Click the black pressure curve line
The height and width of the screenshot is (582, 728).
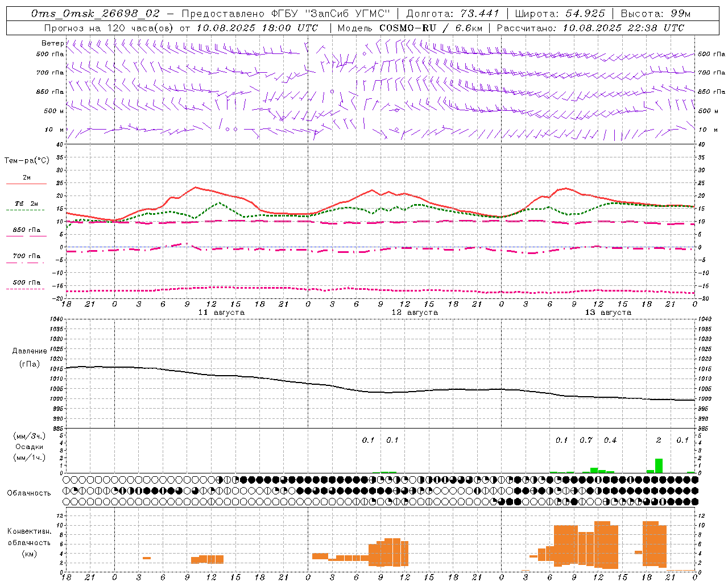click(380, 384)
